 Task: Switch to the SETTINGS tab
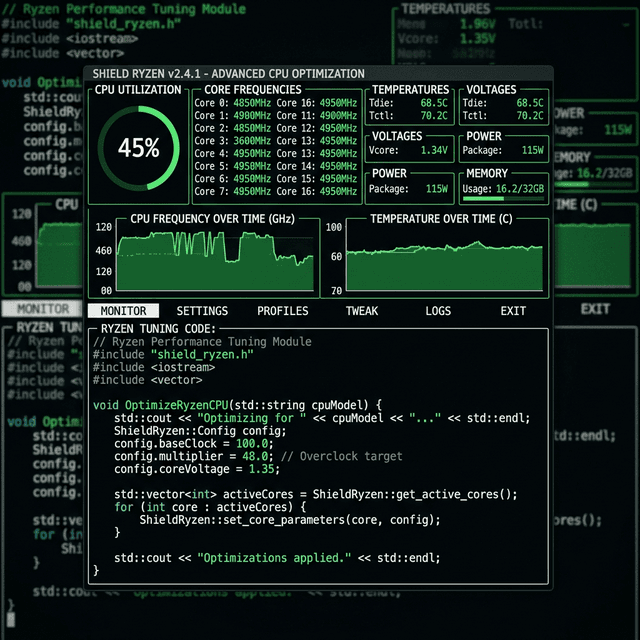[x=201, y=311]
